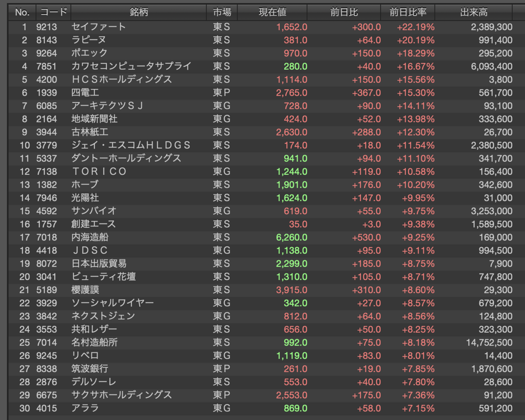525x420 pixels.
Task: Click the ＴＯＲＩＣＯ stock name
Action: click(x=99, y=171)
